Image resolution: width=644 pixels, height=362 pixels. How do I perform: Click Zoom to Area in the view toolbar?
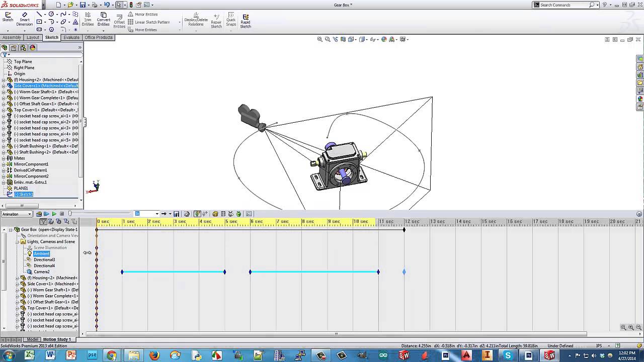[328, 39]
